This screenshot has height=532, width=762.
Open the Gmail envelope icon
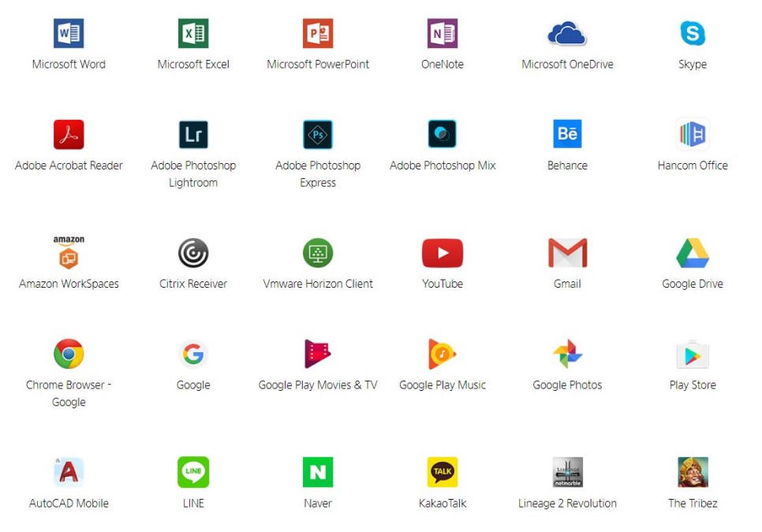tap(567, 252)
